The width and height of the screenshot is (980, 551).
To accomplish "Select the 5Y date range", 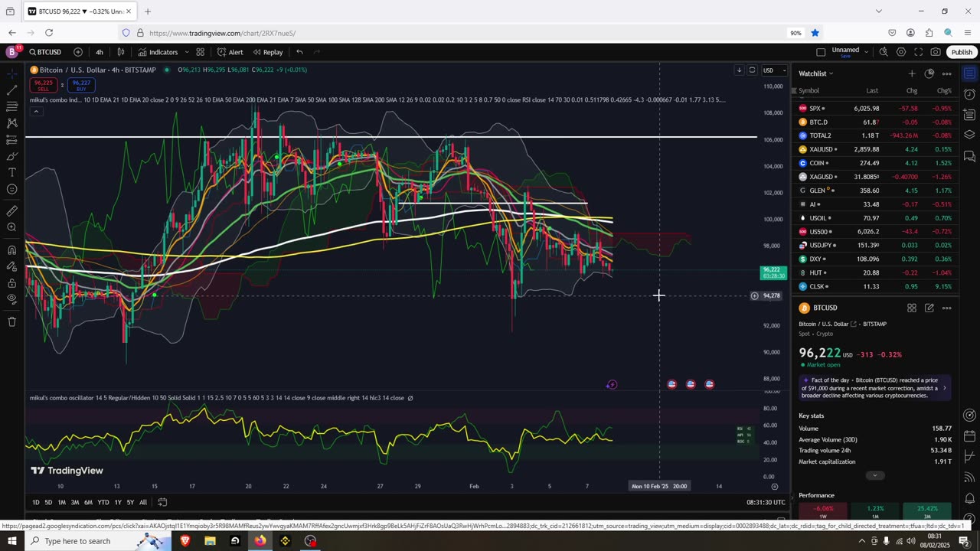I will [x=130, y=502].
